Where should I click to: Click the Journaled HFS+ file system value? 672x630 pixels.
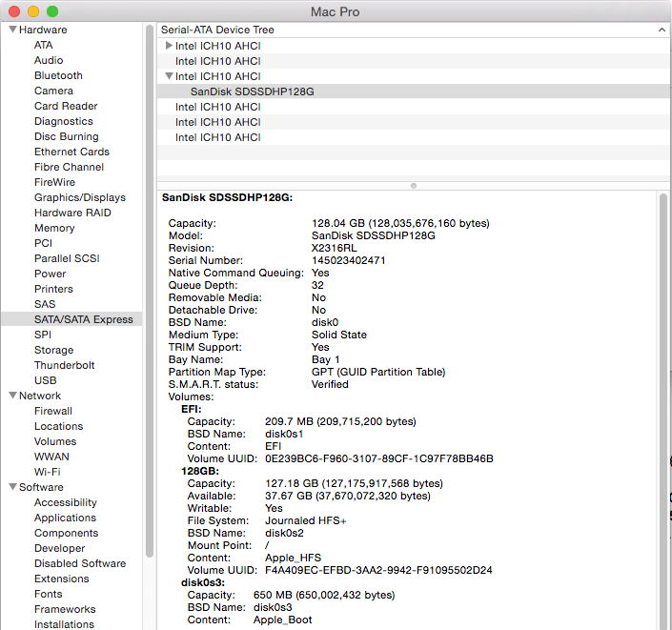pos(306,520)
